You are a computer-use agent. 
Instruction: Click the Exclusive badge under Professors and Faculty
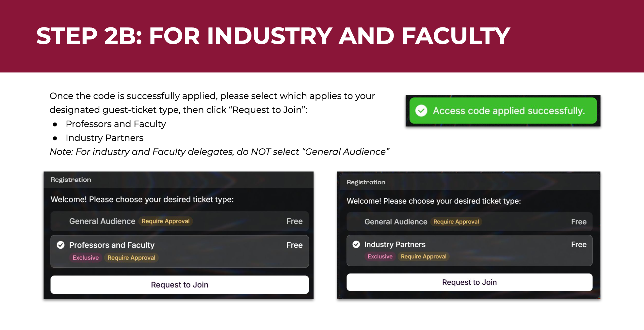(x=86, y=258)
